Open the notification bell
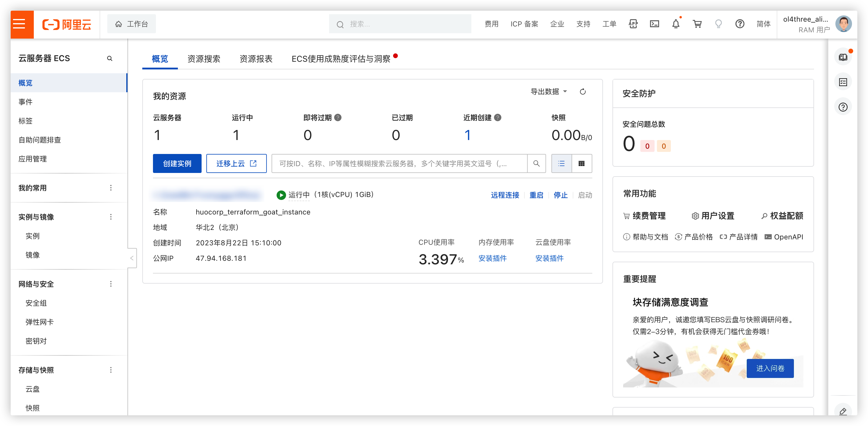 (676, 24)
